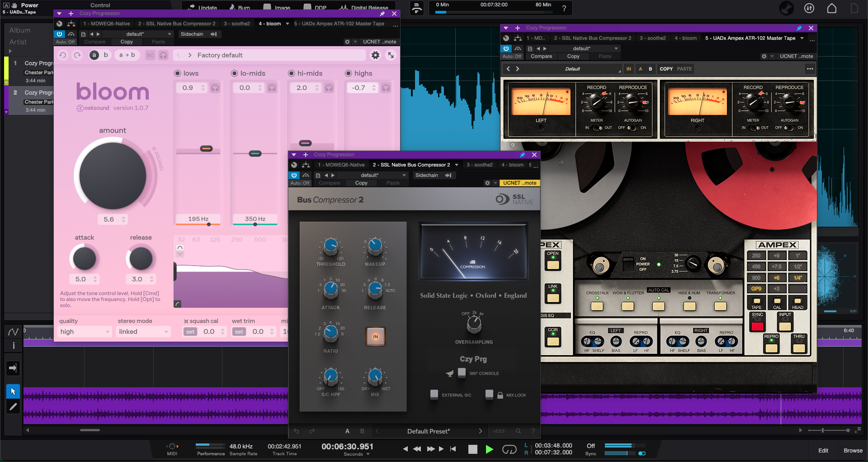Click the info i icon in sidebar
Image resolution: width=868 pixels, height=462 pixels.
coord(14,346)
